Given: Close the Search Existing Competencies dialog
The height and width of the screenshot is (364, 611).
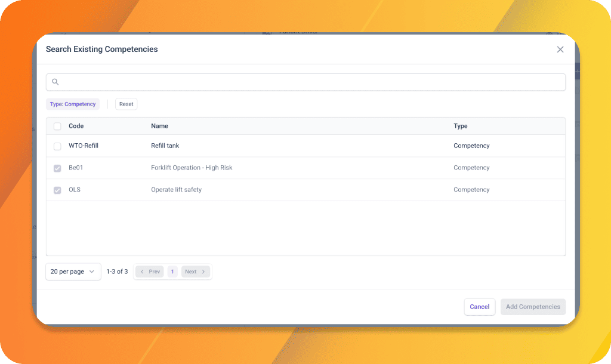Looking at the screenshot, I should [x=560, y=50].
